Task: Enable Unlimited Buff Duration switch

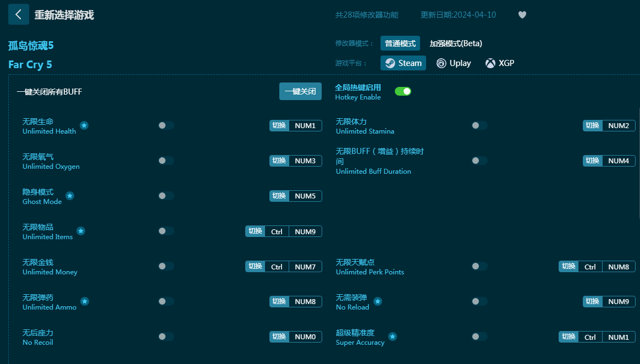Action: coord(479,161)
